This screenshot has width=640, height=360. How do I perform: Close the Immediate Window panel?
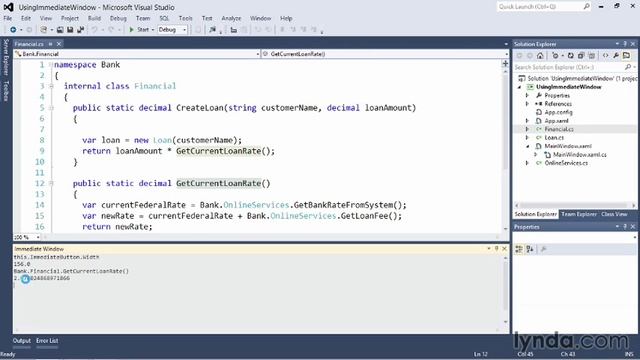pos(504,249)
